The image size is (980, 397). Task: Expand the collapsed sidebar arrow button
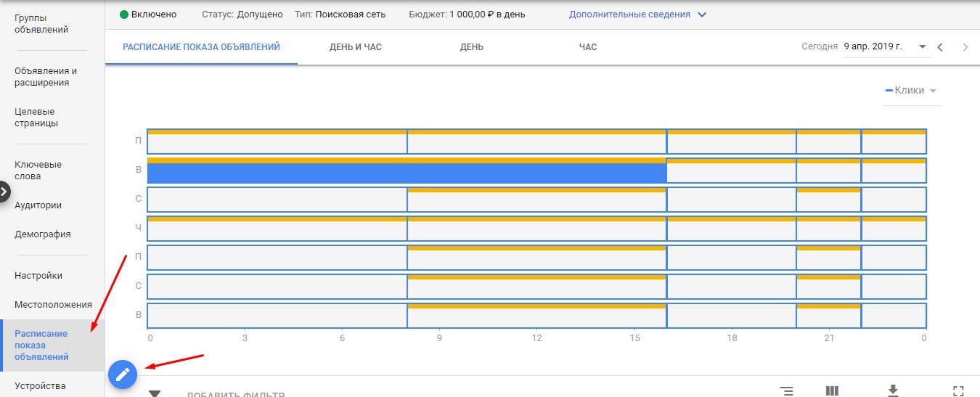pyautogui.click(x=4, y=192)
